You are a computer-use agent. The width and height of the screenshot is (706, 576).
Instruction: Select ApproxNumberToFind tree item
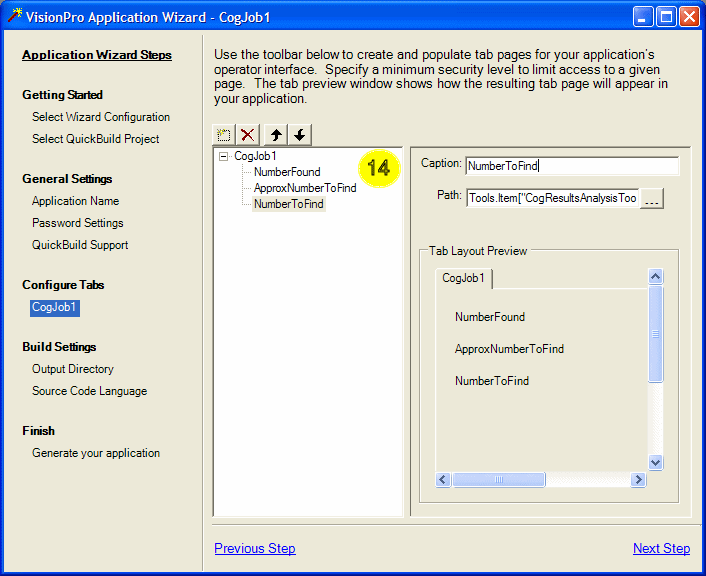[305, 188]
